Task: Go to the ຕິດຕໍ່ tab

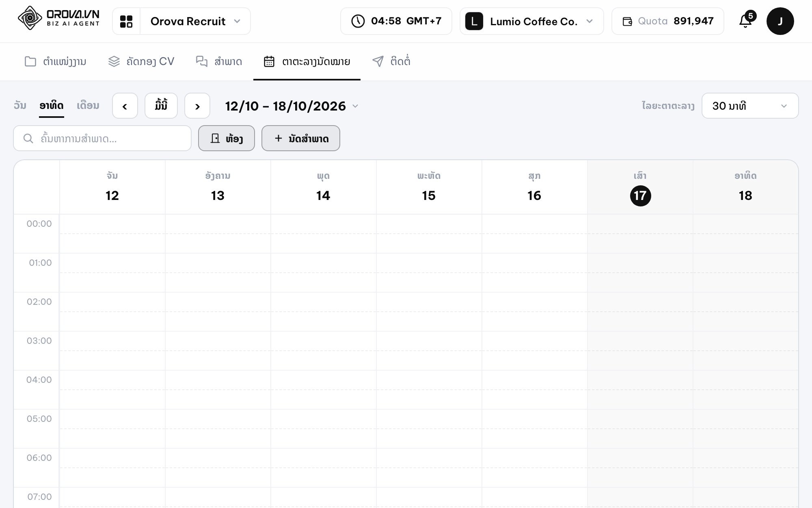Action: click(x=391, y=61)
